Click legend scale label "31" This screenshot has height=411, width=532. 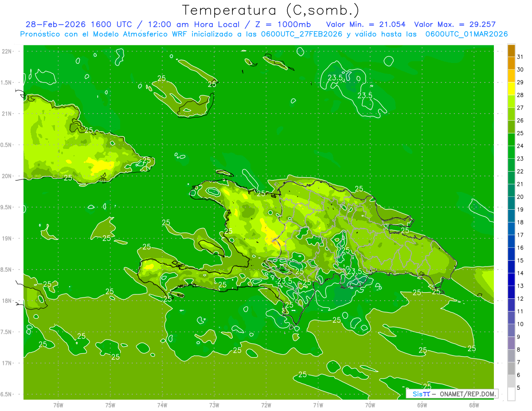(520, 57)
